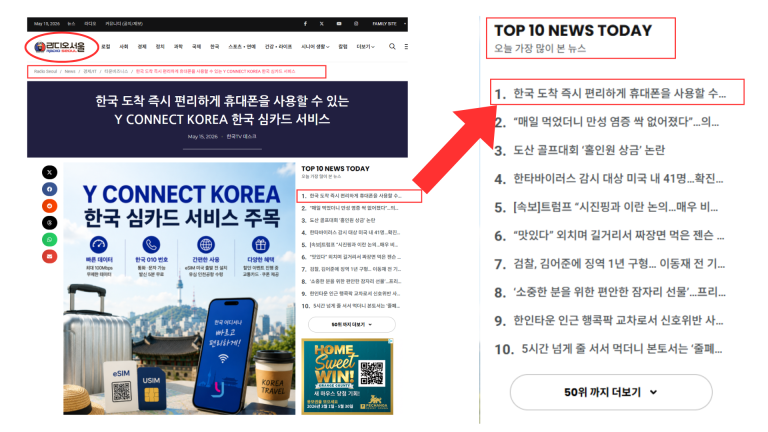Open the 라디오 link in the top bar
Image resolution: width=768 pixels, height=432 pixels.
[x=90, y=24]
